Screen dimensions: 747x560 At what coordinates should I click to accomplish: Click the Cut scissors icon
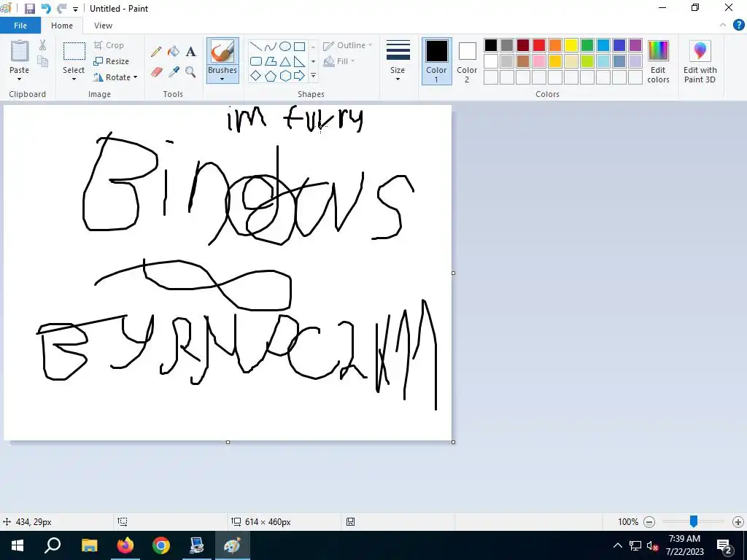[x=42, y=45]
